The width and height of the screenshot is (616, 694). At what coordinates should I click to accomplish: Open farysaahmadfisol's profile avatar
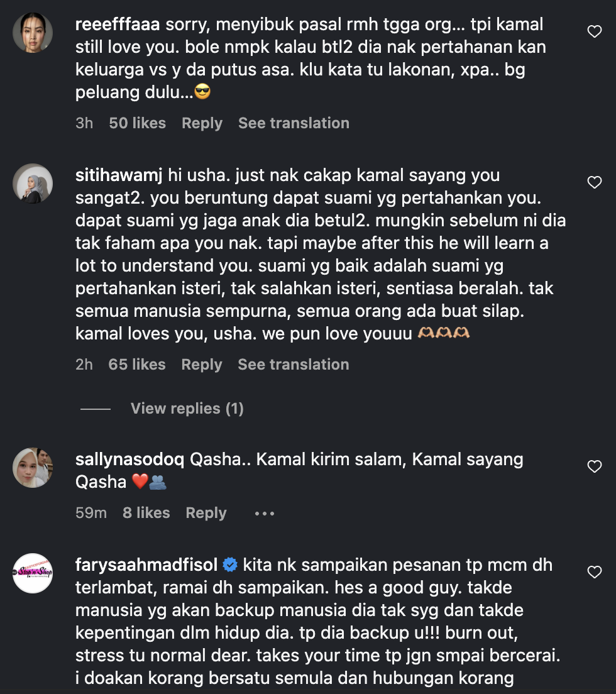[x=33, y=573]
